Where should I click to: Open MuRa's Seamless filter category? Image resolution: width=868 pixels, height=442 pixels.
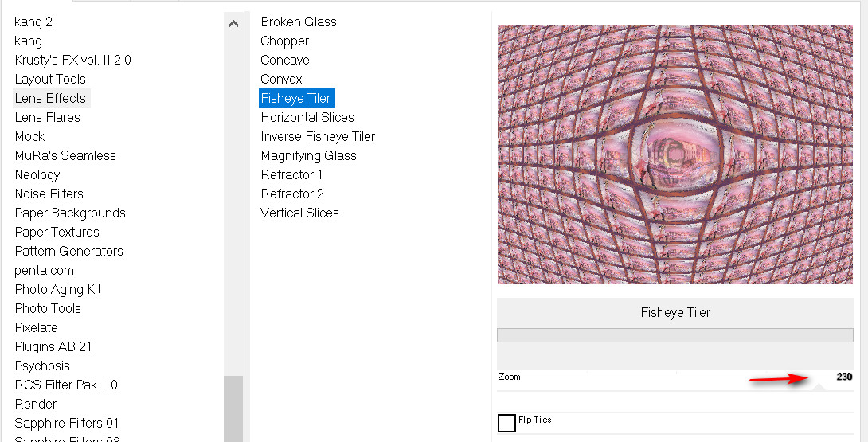pyautogui.click(x=65, y=155)
